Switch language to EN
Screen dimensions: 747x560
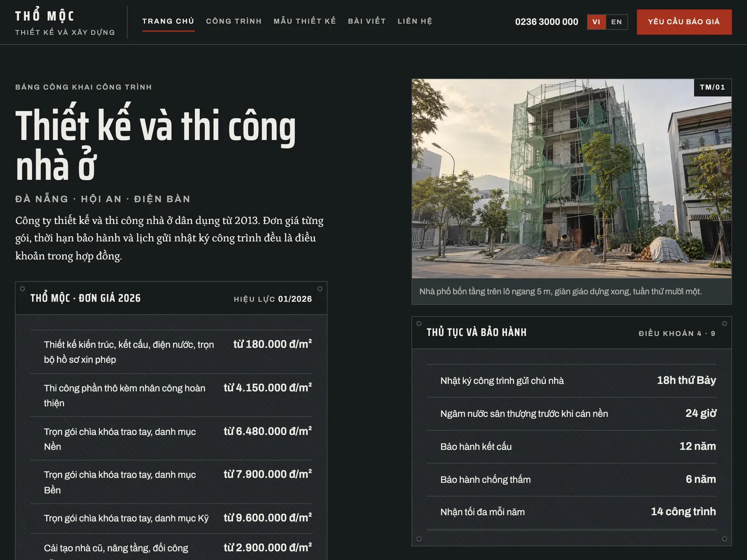(x=617, y=22)
